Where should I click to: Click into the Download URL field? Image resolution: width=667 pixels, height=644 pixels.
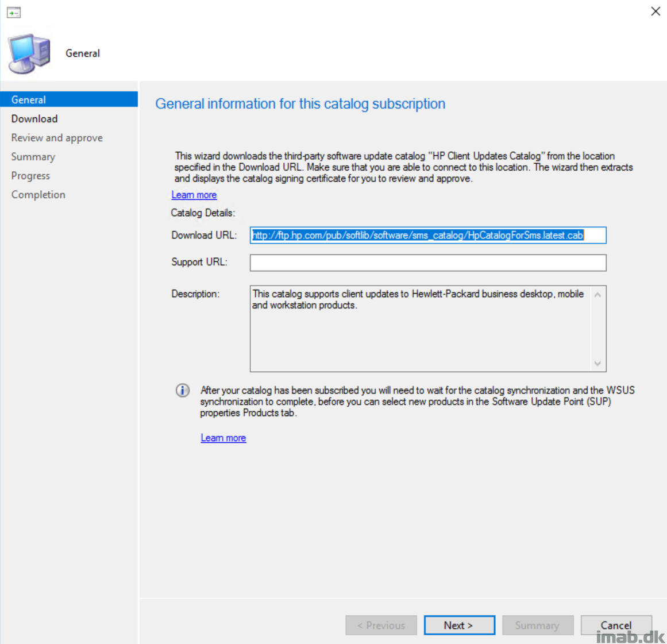[x=428, y=235]
